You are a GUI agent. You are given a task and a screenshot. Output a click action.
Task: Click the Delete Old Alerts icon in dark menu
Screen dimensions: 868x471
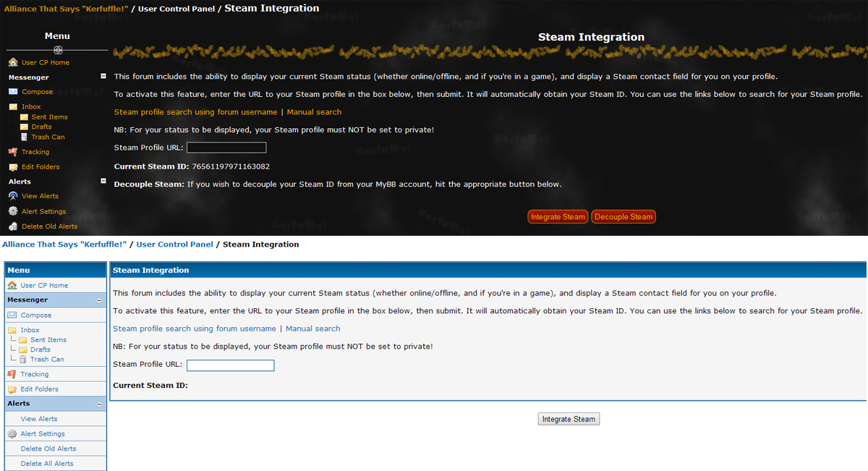13,226
